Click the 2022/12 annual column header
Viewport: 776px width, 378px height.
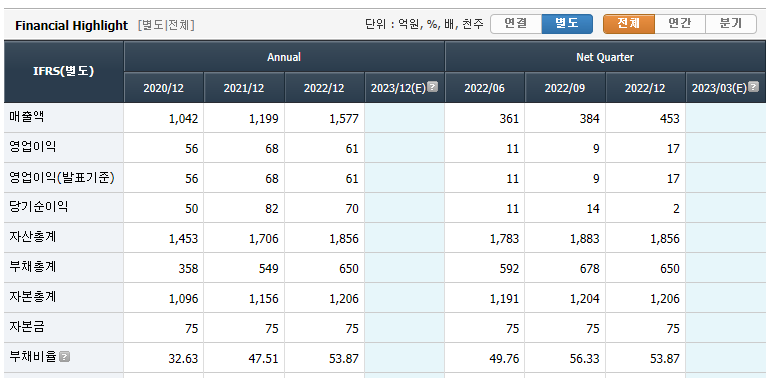(x=324, y=88)
